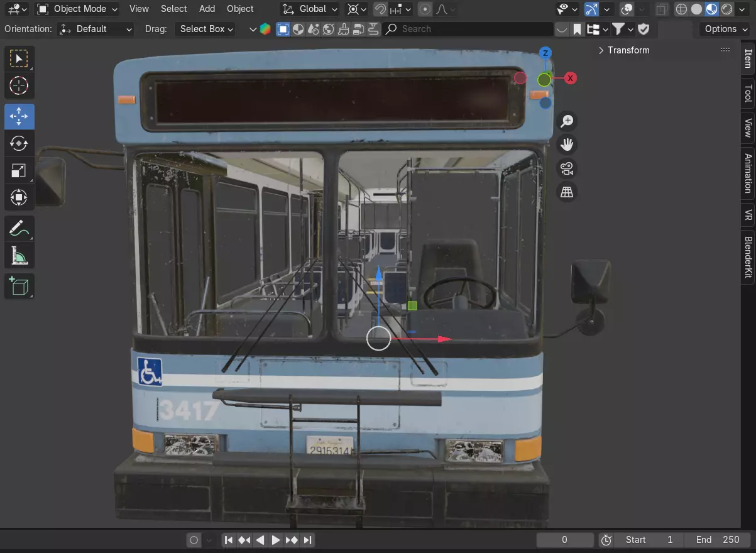The image size is (756, 553).
Task: Jump to previous keyframe
Action: click(x=244, y=540)
